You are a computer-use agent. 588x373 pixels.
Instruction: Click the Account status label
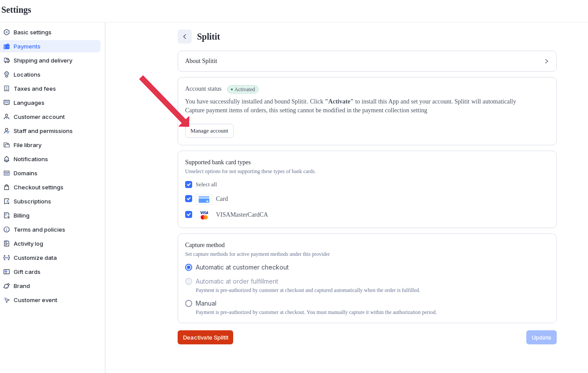tap(203, 89)
